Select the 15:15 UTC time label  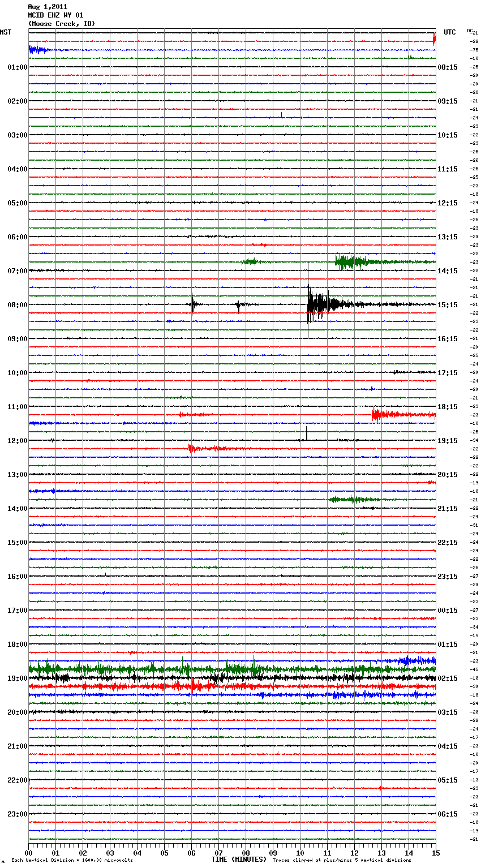[448, 305]
